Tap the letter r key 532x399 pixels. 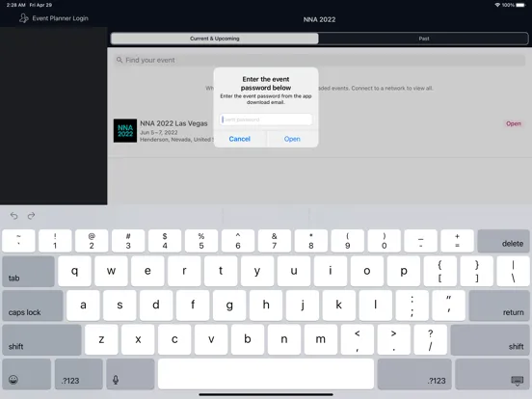tap(184, 272)
